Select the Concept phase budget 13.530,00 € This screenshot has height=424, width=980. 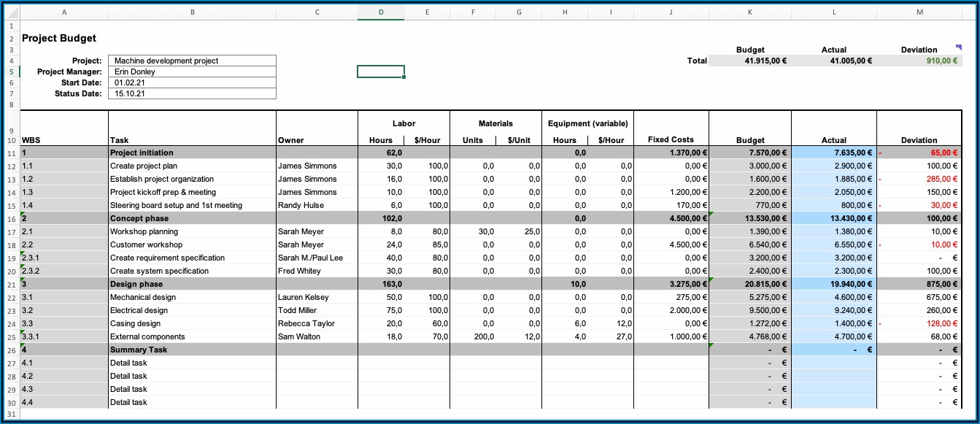(x=750, y=218)
